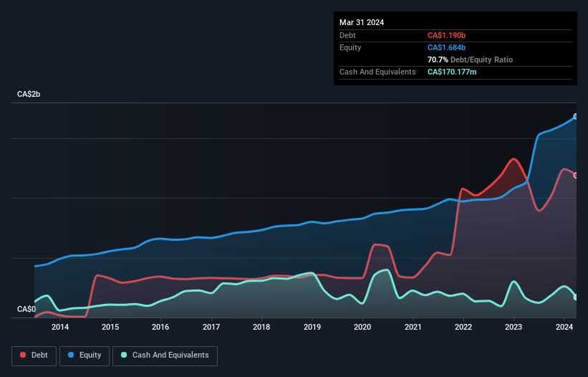This screenshot has width=588, height=377.
Task: Click the teal Cash endpoint marker on the chart
Action: pyautogui.click(x=576, y=297)
